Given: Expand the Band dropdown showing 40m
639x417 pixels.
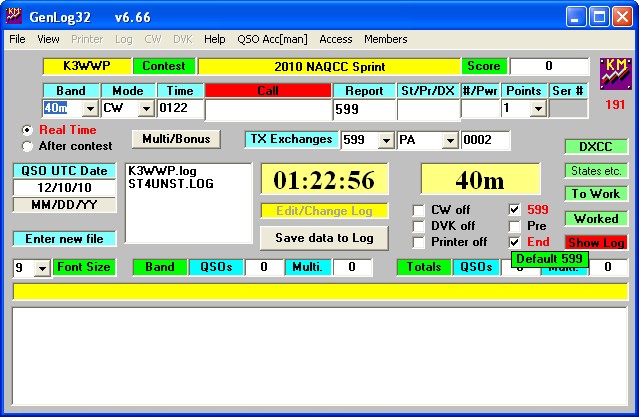Looking at the screenshot, I should [89, 109].
